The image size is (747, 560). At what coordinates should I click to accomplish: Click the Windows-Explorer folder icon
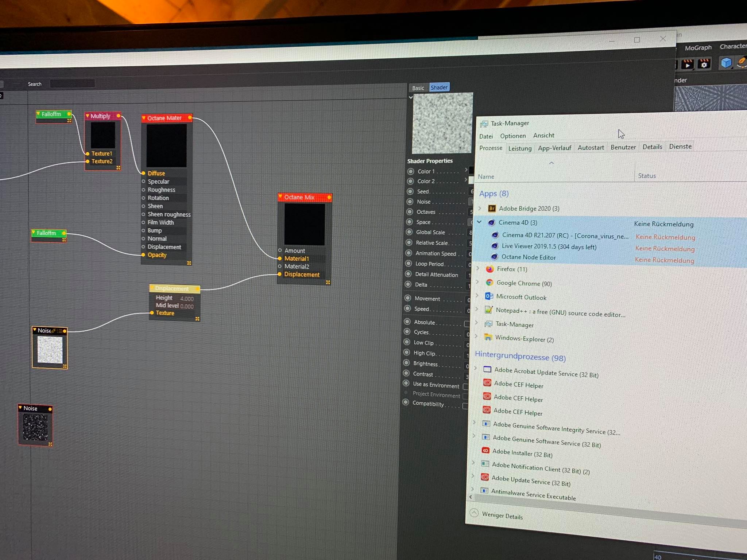[x=488, y=337]
